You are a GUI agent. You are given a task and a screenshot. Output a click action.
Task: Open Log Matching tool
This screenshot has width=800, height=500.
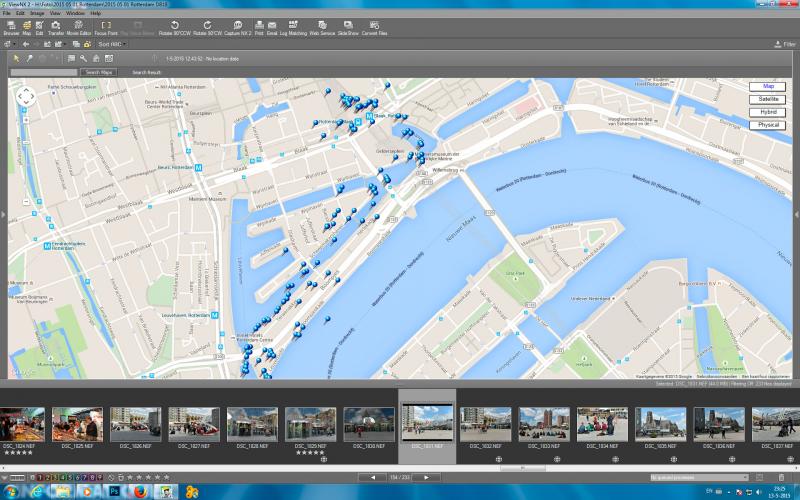pyautogui.click(x=293, y=28)
